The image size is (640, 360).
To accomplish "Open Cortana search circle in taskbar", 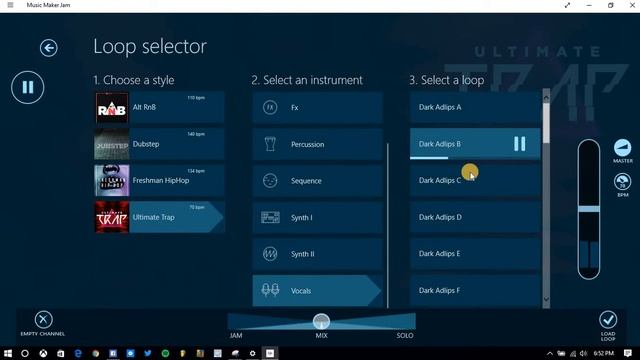I will [x=25, y=353].
